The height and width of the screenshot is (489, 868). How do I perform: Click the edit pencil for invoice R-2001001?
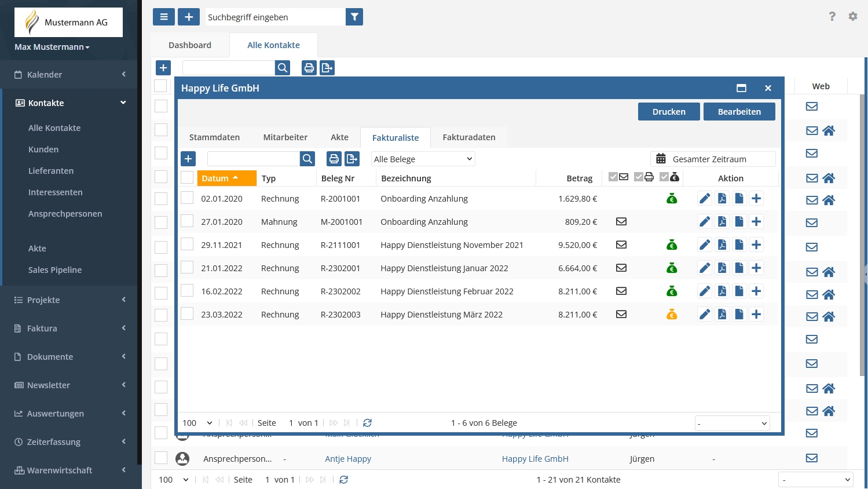(x=704, y=199)
